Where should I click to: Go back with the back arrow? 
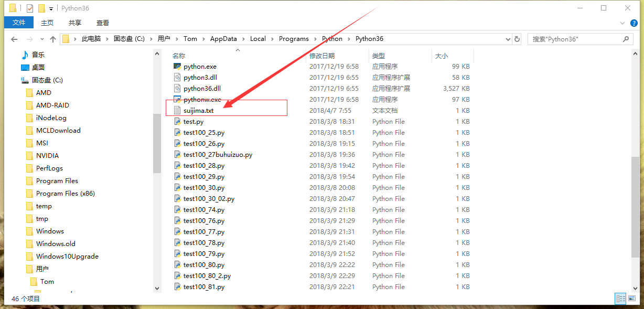coord(14,39)
